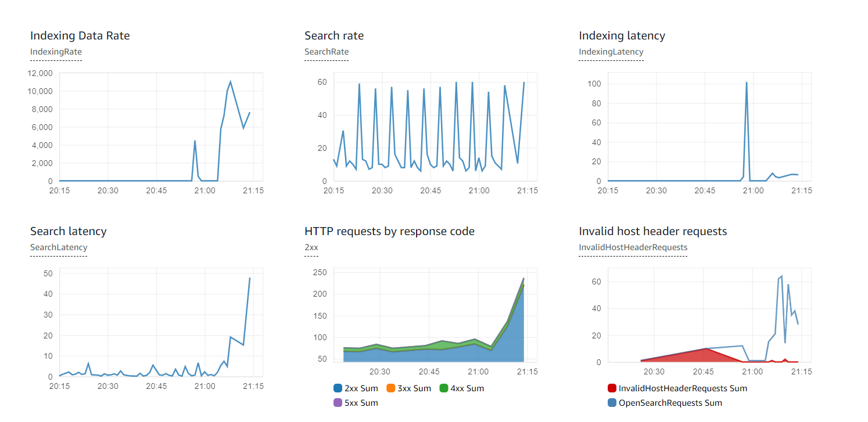Click the 2xx metric link

311,247
